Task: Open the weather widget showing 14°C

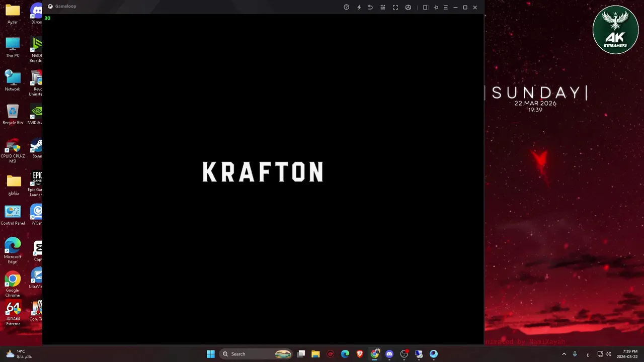Action: coord(19,354)
